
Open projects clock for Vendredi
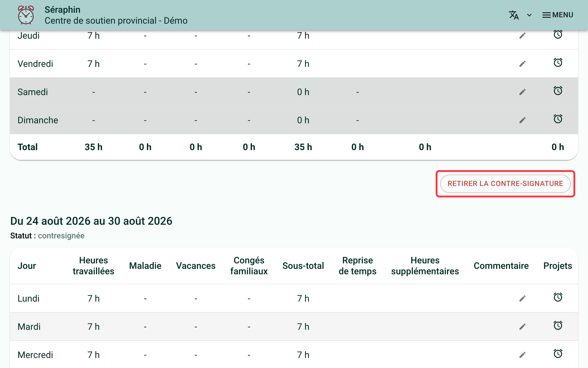pos(558,63)
